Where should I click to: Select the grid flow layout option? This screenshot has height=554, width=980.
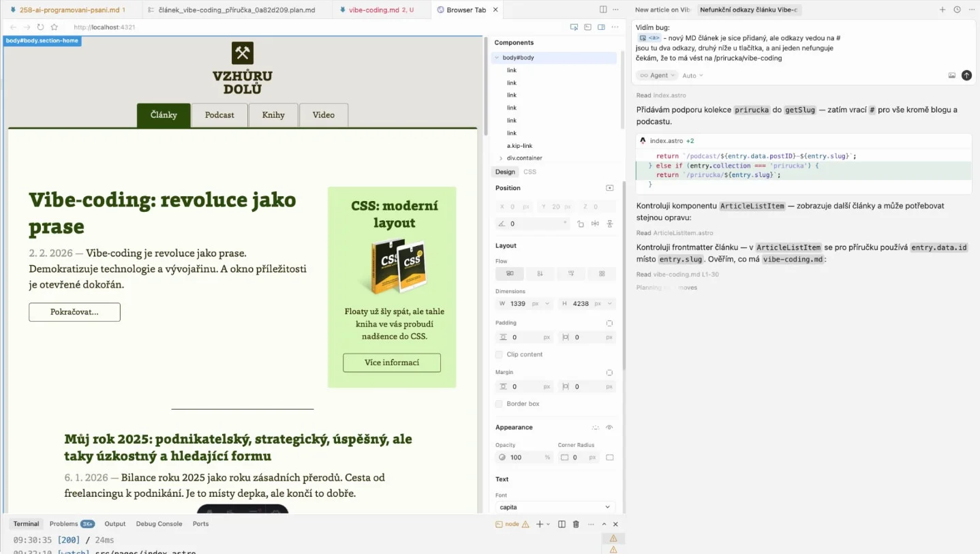(x=602, y=273)
